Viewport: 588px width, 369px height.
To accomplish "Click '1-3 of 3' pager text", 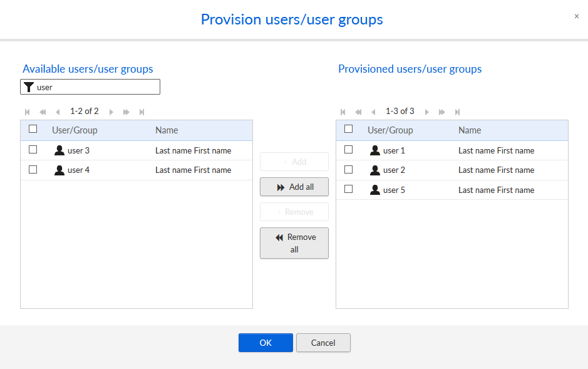I will point(400,112).
